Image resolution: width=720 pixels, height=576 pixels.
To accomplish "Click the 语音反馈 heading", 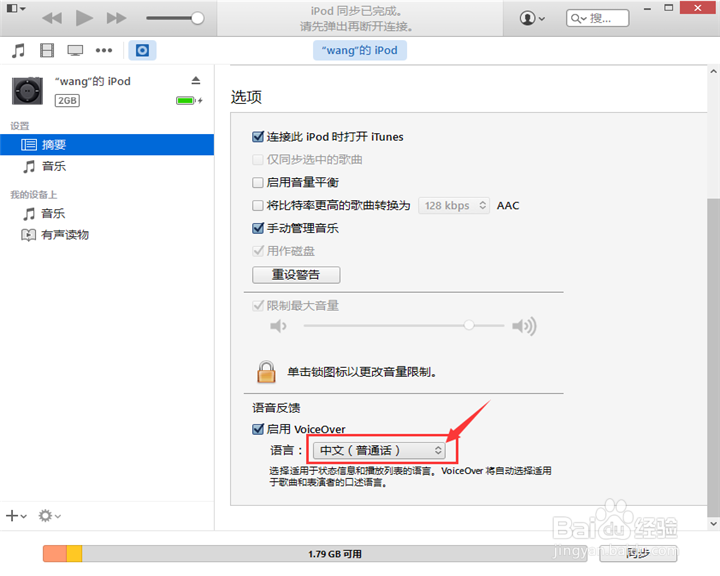I will pyautogui.click(x=276, y=407).
